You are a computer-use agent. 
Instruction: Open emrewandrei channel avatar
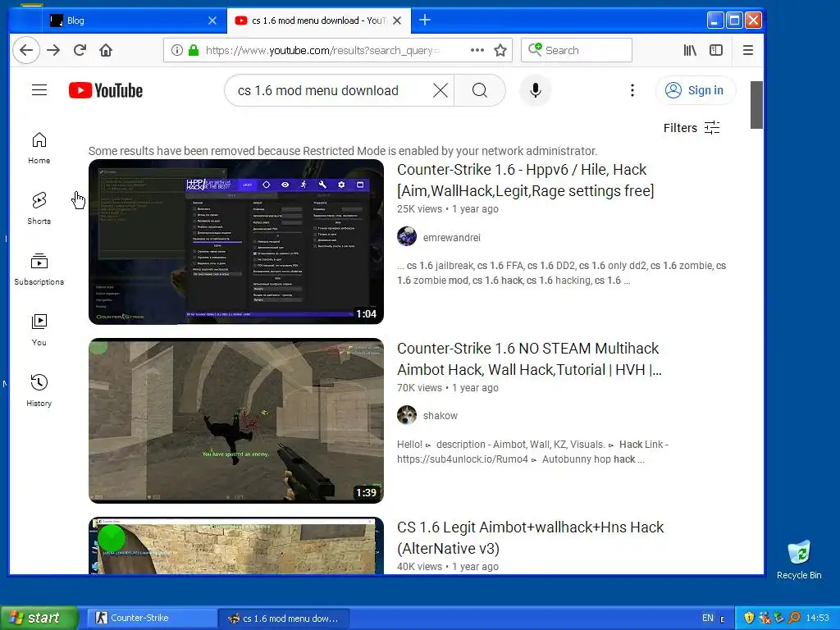[407, 236]
